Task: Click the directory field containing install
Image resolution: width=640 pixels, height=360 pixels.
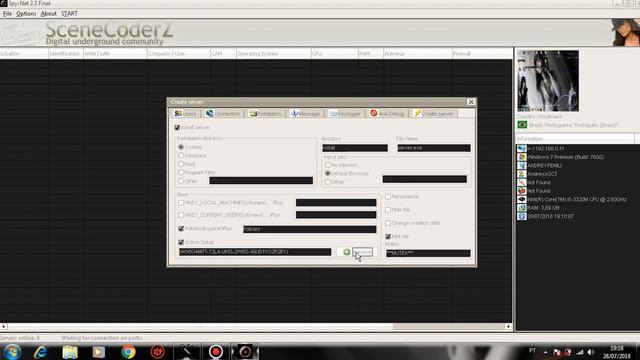Action: 355,148
